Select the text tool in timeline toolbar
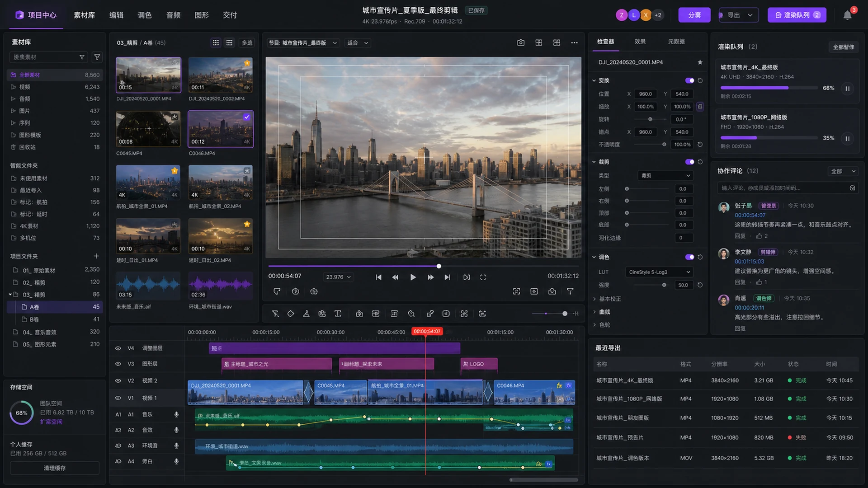The height and width of the screenshot is (488, 868). [x=338, y=314]
